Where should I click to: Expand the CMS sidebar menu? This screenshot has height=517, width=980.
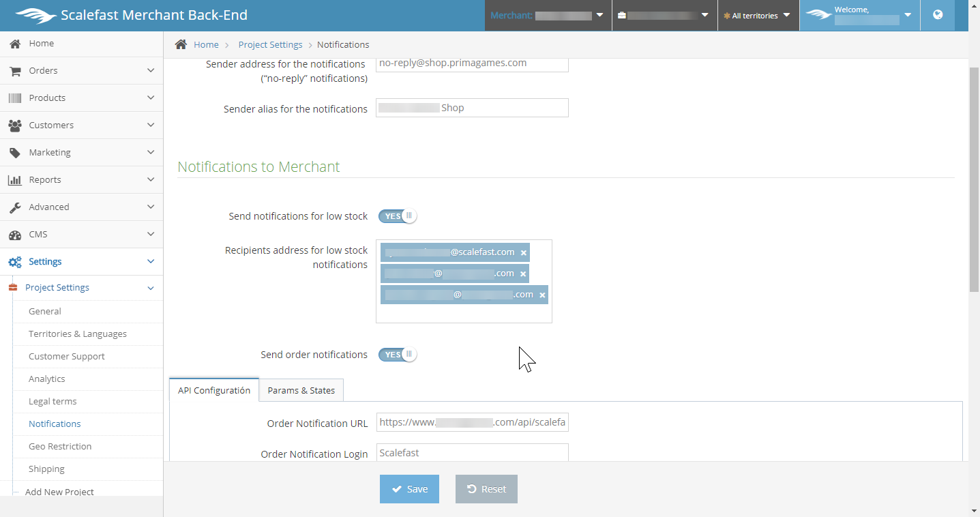point(82,235)
